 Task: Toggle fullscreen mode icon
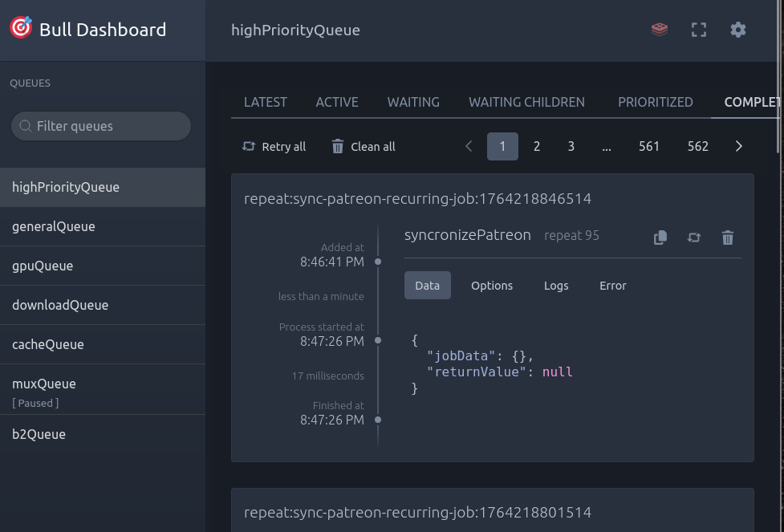point(699,30)
